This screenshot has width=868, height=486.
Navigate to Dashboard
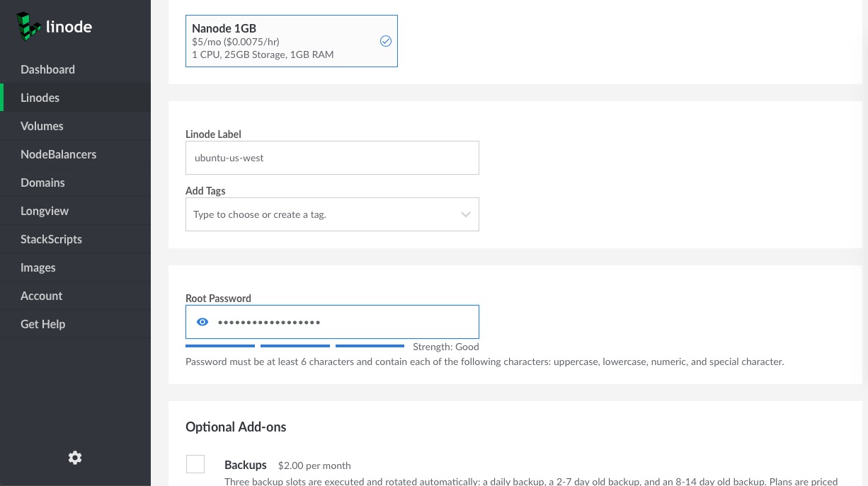tap(47, 69)
